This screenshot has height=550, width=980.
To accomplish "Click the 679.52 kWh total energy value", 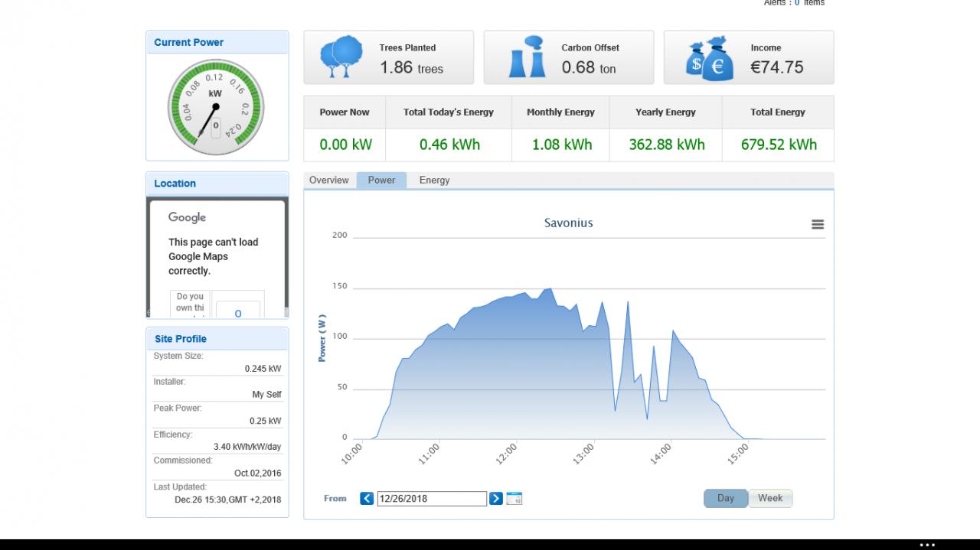I will click(x=779, y=145).
